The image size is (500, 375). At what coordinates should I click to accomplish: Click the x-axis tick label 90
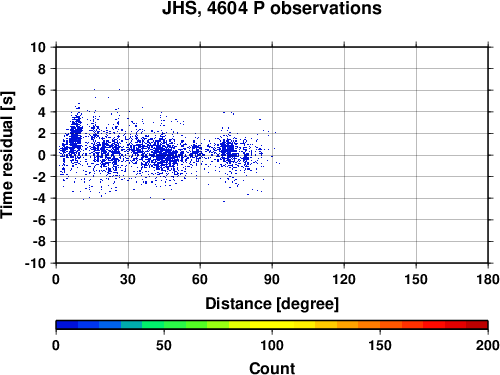[272, 279]
